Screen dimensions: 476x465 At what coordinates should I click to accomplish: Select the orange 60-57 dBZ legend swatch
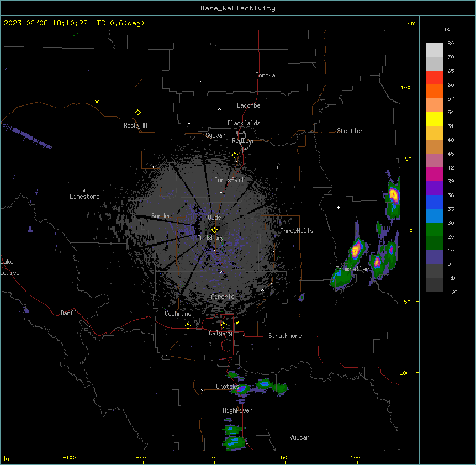click(x=434, y=91)
